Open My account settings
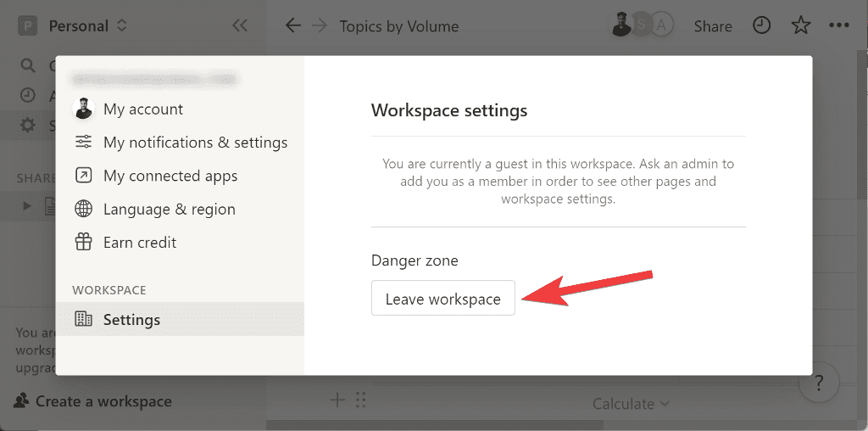The height and width of the screenshot is (431, 868). 142,109
